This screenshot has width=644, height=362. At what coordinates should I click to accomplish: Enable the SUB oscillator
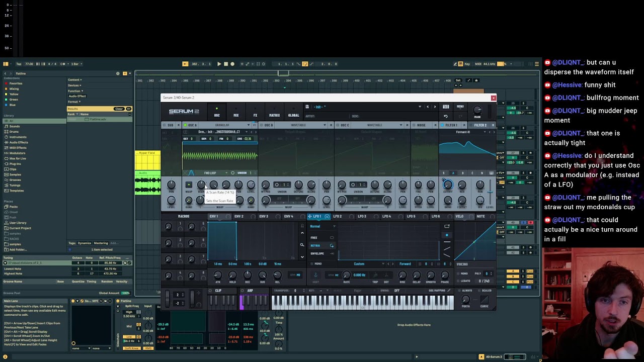click(x=164, y=125)
